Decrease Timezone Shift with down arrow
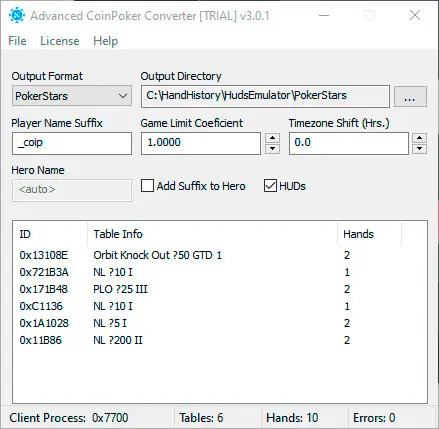Screen dimensions: 439x429 [x=419, y=149]
